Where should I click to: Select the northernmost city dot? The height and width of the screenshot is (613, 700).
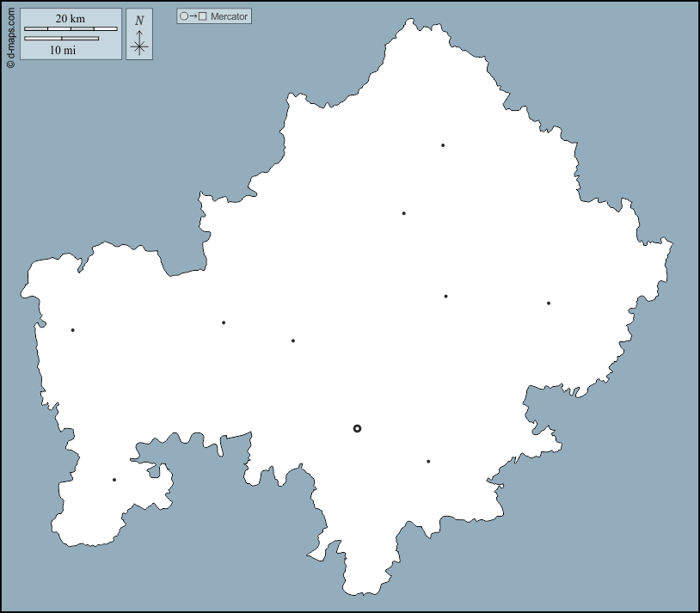tap(443, 145)
